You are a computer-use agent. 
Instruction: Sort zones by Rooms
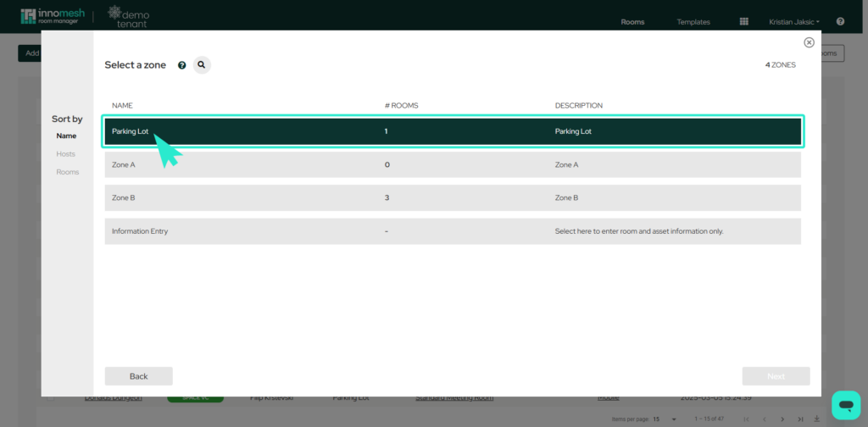coord(67,172)
